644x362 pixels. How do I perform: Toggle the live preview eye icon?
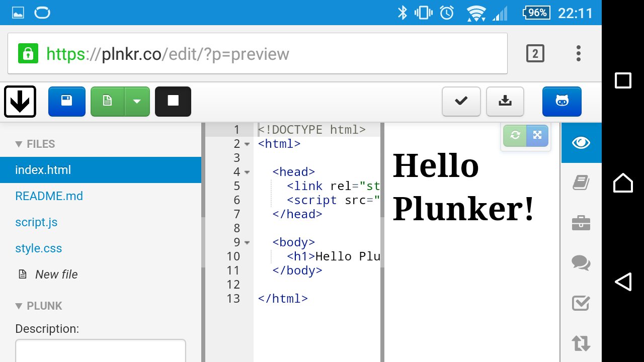click(581, 143)
